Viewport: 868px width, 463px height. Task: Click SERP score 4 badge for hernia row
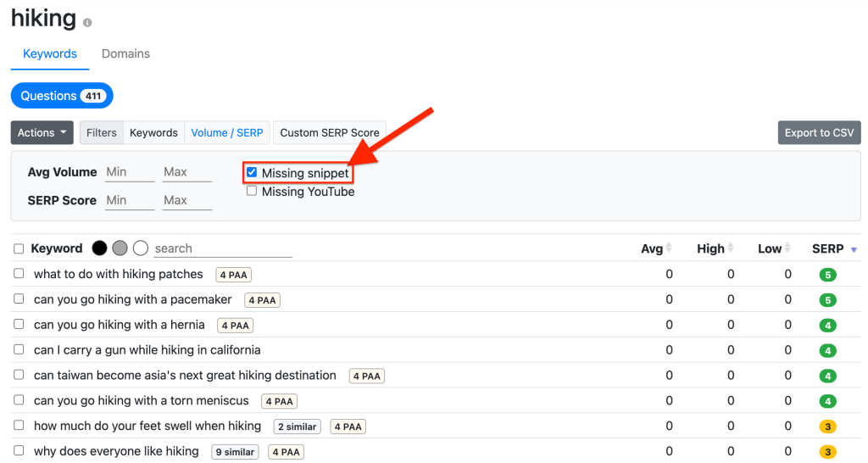pos(827,326)
